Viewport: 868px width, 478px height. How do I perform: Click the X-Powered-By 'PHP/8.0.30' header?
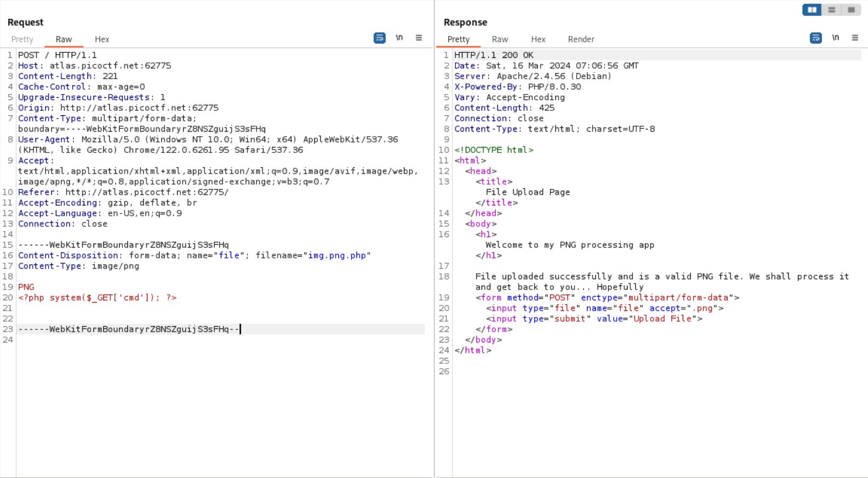tap(518, 87)
